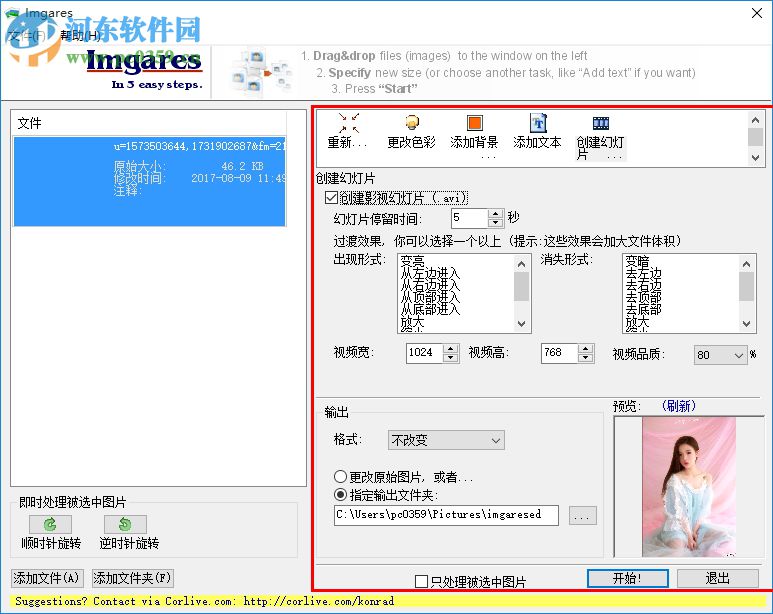The width and height of the screenshot is (773, 614).
Task: Rotate image counter-clockwise with 逆时针旋转 icon
Action: point(125,524)
